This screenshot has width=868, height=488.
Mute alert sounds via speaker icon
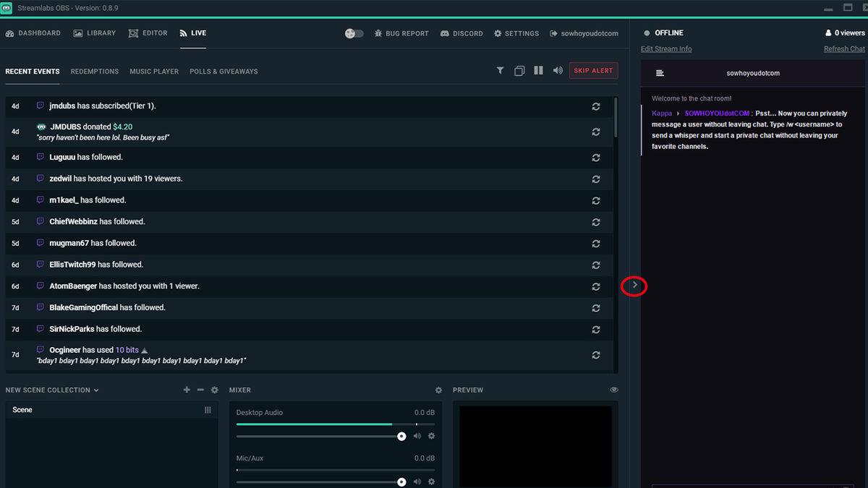point(557,70)
